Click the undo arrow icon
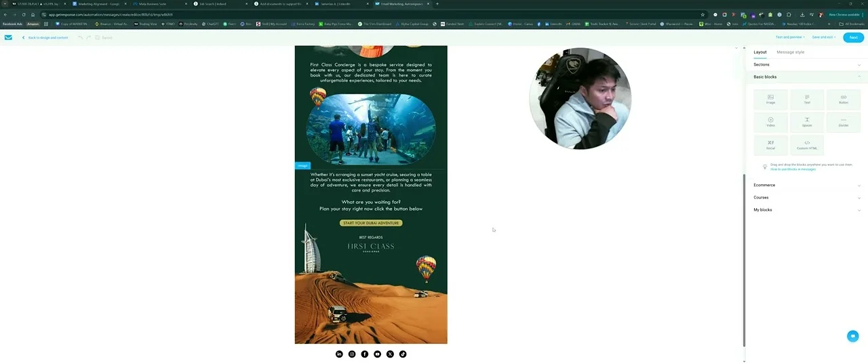Viewport: 868px width, 363px height. point(80,37)
